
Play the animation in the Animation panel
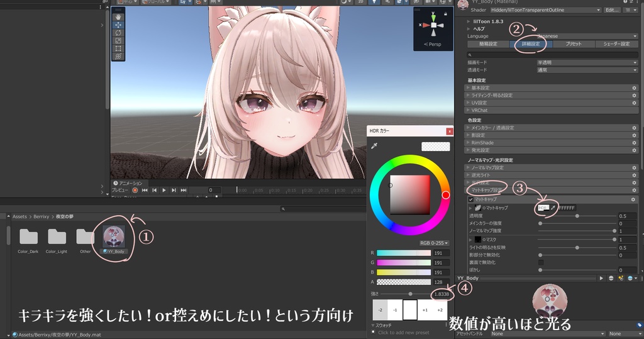(x=164, y=190)
